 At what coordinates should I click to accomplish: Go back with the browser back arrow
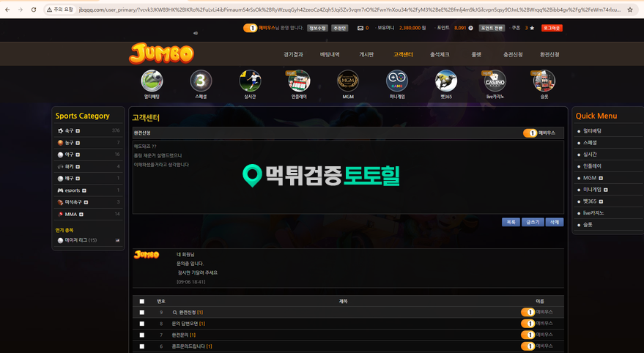pyautogui.click(x=7, y=10)
